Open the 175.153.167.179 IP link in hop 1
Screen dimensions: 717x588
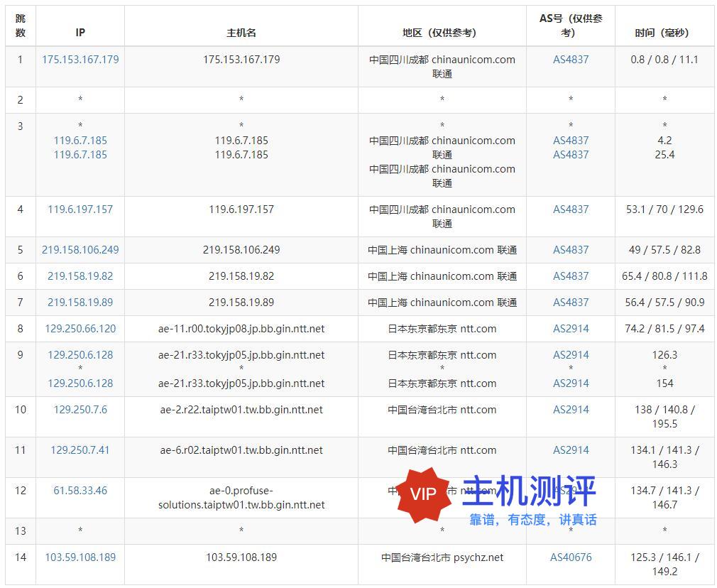click(80, 60)
